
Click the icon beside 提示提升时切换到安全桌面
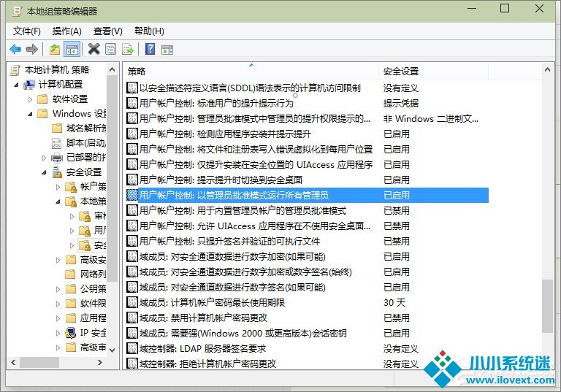point(132,180)
